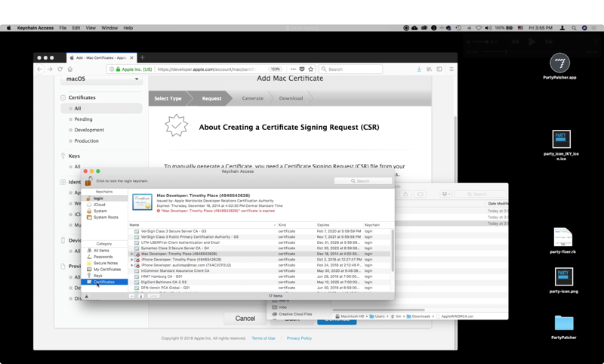The image size is (604, 364).
Task: Open the File menu
Action: (63, 28)
